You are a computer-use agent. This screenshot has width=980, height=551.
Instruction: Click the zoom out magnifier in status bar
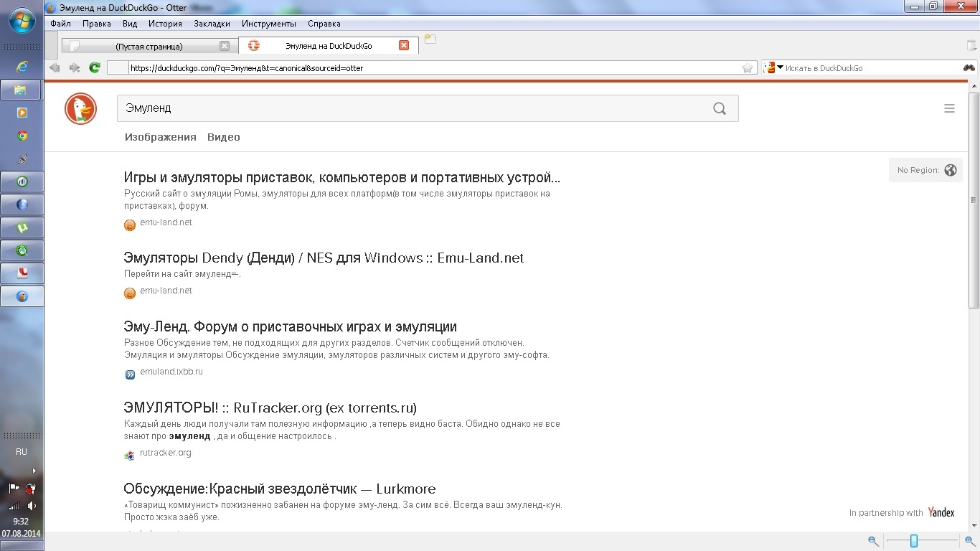(873, 541)
